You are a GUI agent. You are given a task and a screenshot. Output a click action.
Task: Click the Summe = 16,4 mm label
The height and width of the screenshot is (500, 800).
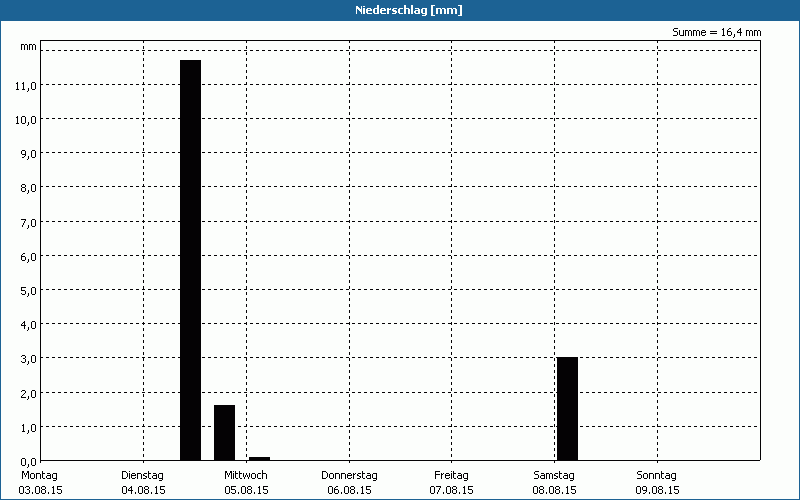pos(716,32)
